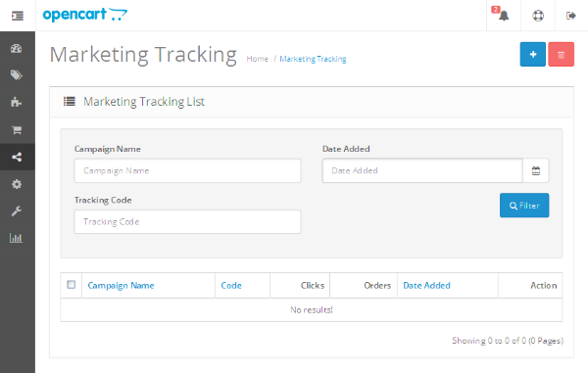Click Home in the breadcrumb

[x=257, y=59]
